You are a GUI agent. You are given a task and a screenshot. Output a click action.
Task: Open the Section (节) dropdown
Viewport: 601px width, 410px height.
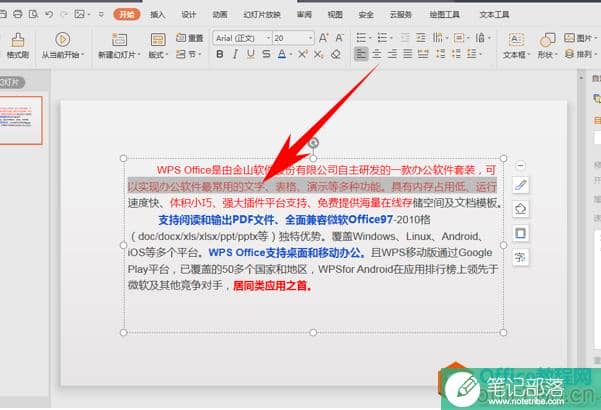pyautogui.click(x=189, y=54)
